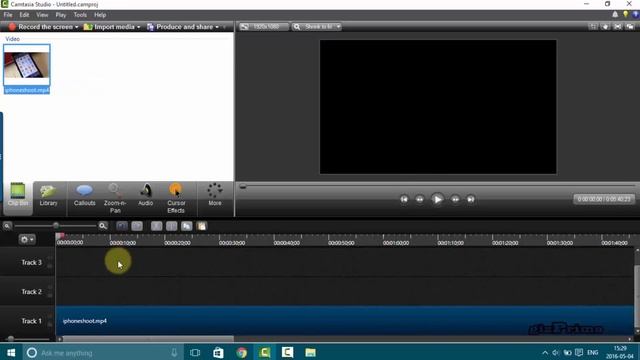The image size is (640, 360).
Task: Toggle Track 1 upper lock icon
Action: 50,317
